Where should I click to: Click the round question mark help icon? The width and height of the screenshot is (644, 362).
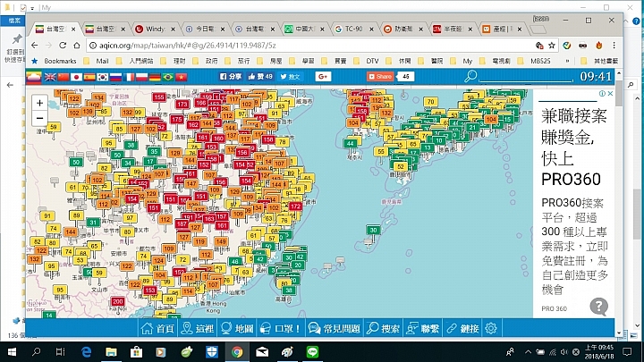[x=598, y=307]
